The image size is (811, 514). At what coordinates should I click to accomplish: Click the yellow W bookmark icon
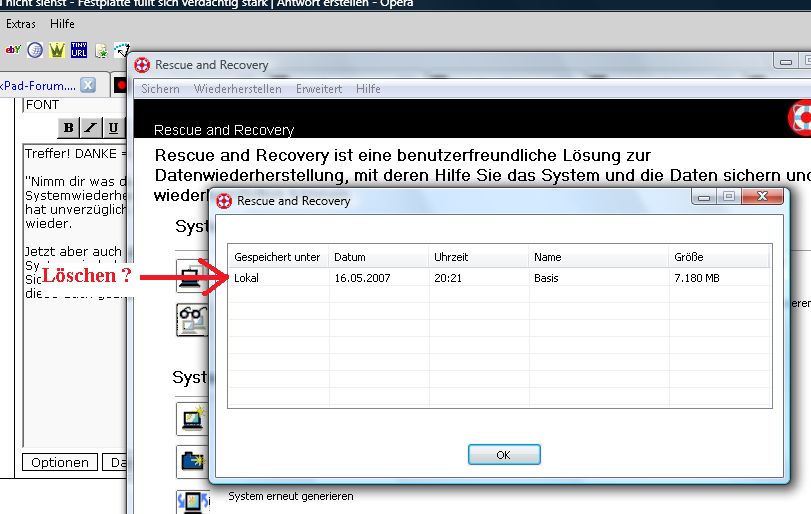click(56, 50)
